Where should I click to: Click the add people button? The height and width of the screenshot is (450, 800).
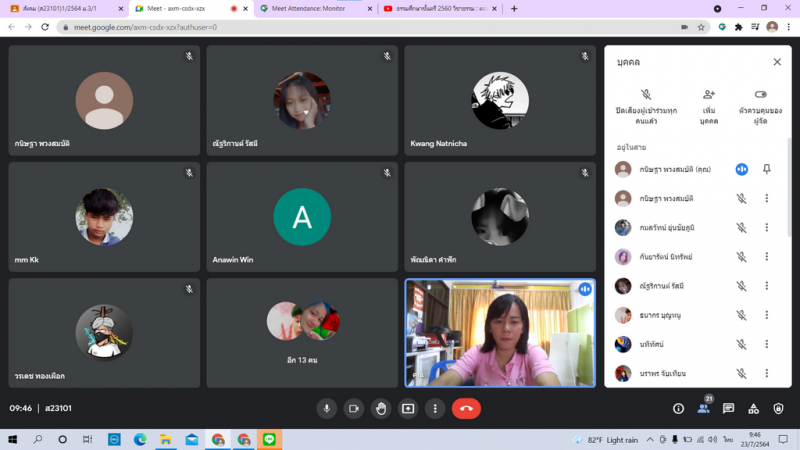(709, 94)
